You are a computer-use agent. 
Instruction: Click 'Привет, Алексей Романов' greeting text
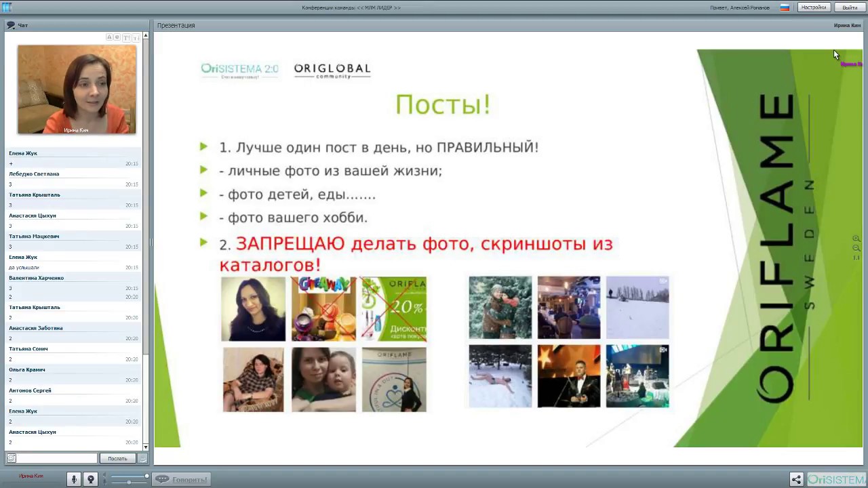pyautogui.click(x=740, y=7)
